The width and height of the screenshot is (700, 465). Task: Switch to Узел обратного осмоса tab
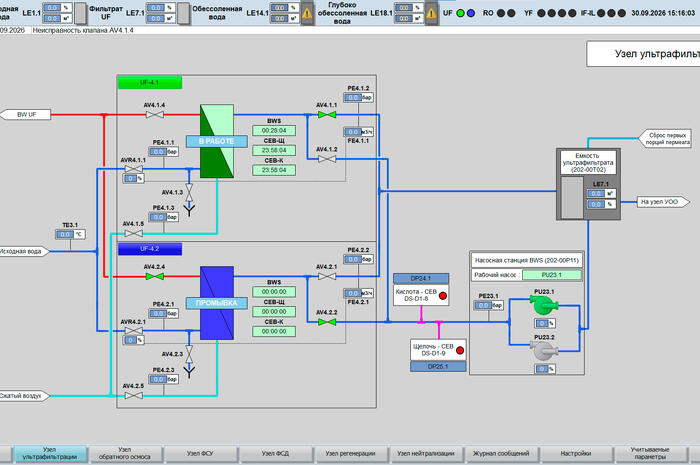point(125,453)
